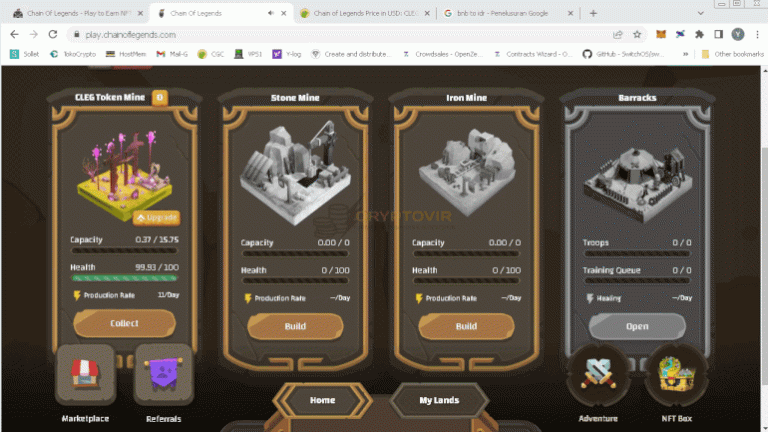Mute the Chain Of Legends tab audio
Screen dimensions: 768x432
[x=271, y=13]
